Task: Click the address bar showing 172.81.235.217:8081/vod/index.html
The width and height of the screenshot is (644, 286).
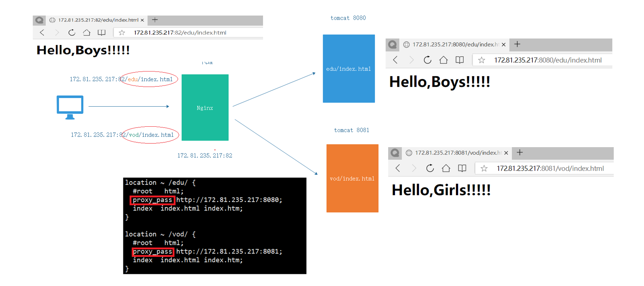Action: [x=544, y=168]
